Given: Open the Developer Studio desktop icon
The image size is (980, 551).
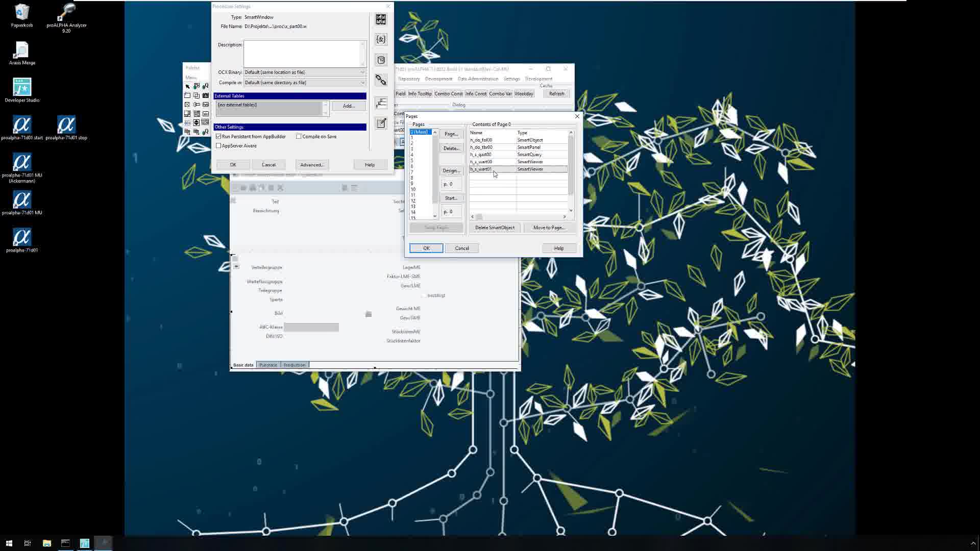Looking at the screenshot, I should click(x=22, y=90).
